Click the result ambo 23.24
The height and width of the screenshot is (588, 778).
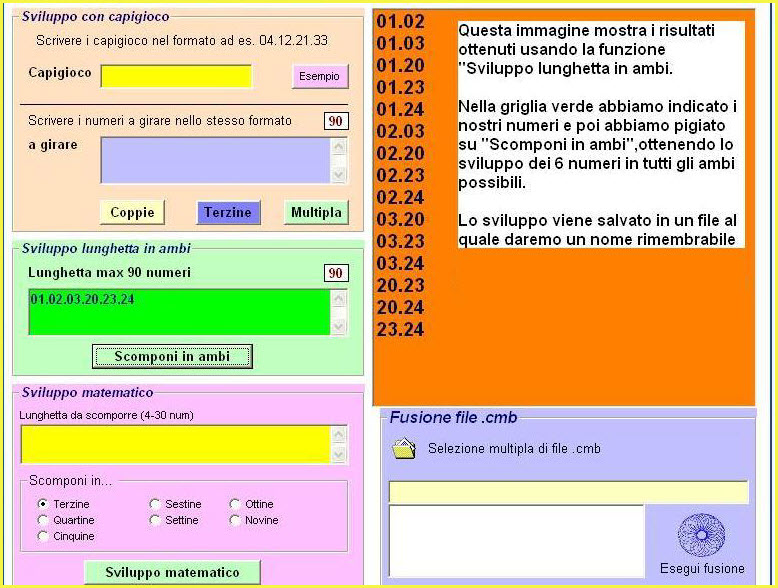tap(400, 329)
